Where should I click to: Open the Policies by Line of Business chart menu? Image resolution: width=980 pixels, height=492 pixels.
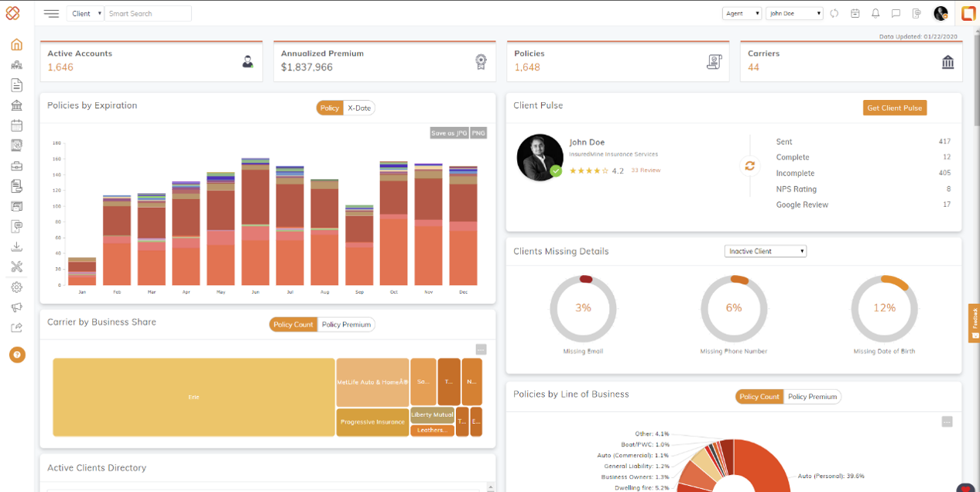(947, 421)
